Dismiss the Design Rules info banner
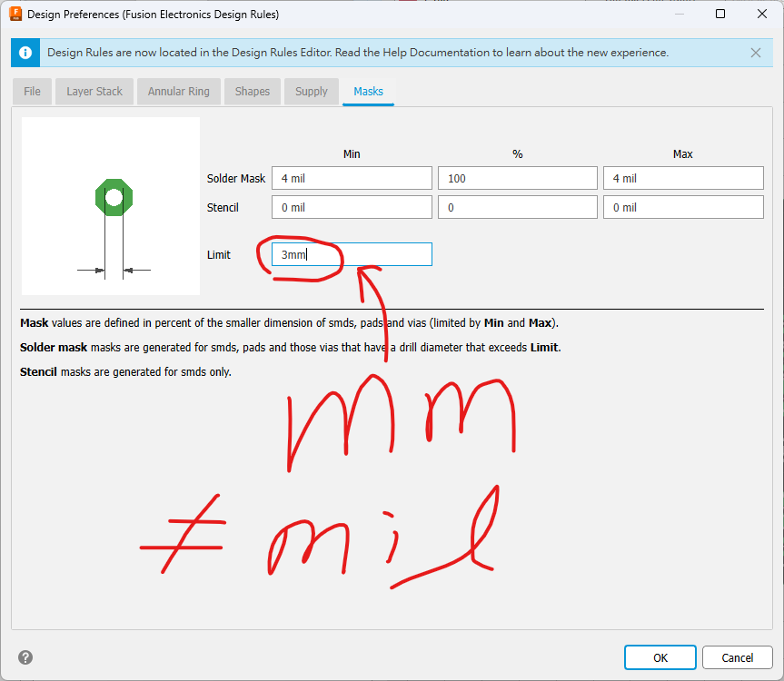The width and height of the screenshot is (784, 681). click(756, 53)
